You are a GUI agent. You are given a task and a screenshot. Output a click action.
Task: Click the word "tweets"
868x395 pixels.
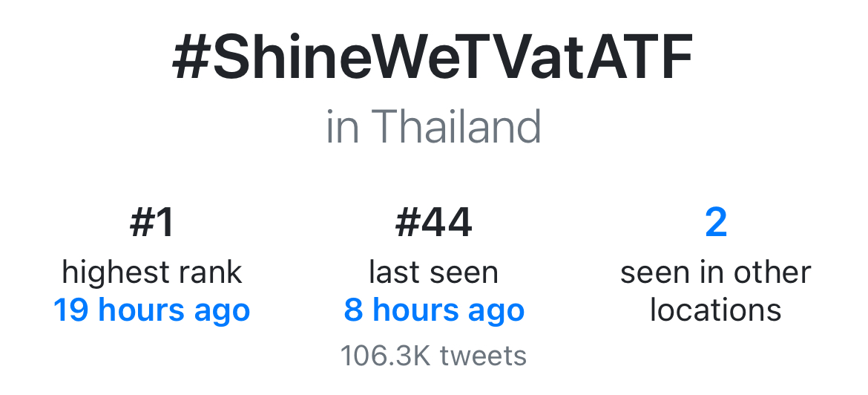coord(482,356)
